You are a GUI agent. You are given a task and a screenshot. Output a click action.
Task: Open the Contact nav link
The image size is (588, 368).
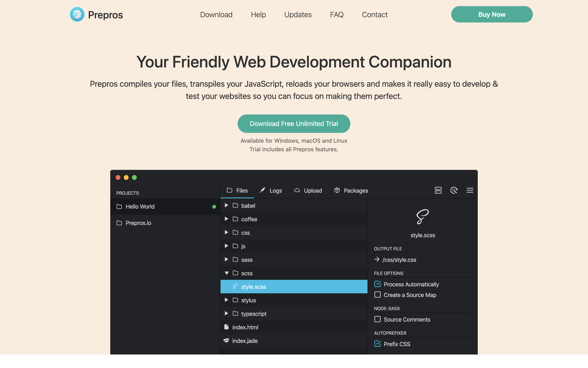pos(375,15)
